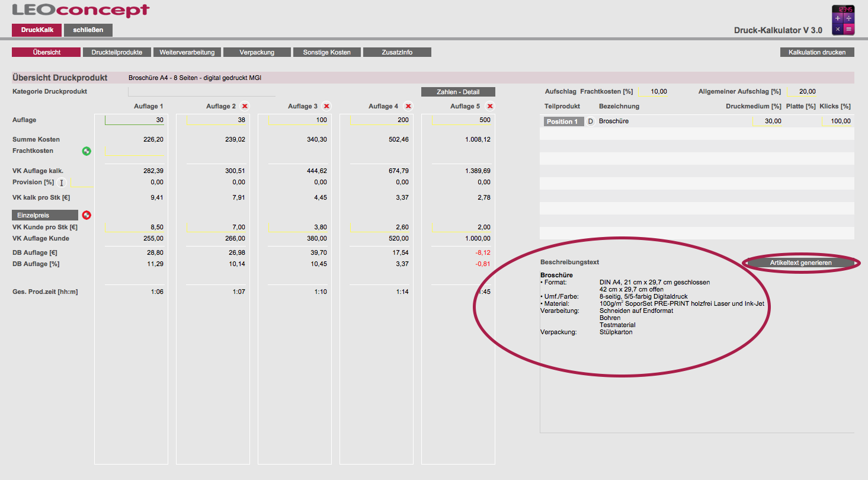Click Allgemeiner Aufschlag field 20,00
Screen dimensions: 868x480
click(801, 91)
